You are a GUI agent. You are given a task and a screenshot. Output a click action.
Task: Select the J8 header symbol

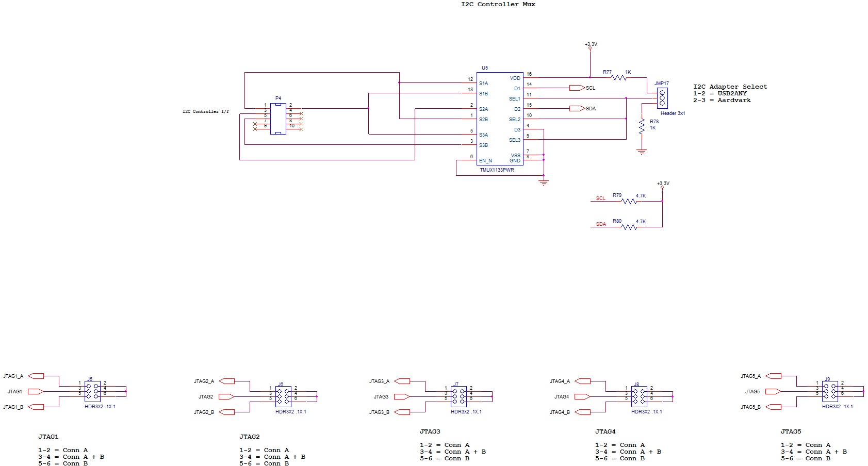coord(639,396)
